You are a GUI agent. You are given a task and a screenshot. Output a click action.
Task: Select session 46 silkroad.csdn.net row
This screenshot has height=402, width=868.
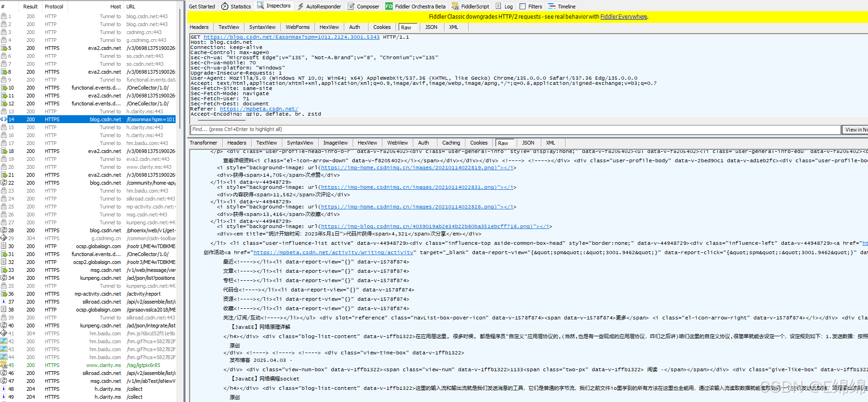[x=88, y=373]
